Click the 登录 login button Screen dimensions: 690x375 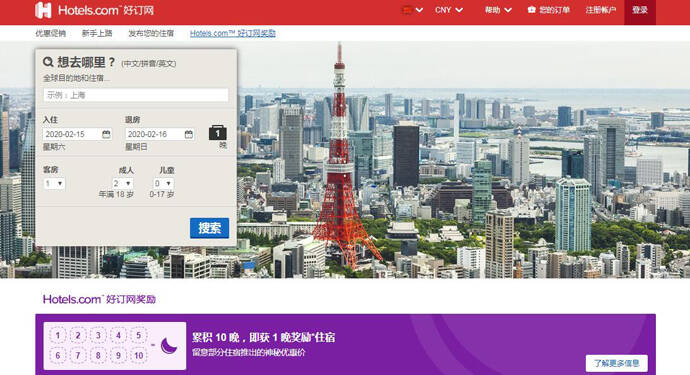(x=640, y=11)
